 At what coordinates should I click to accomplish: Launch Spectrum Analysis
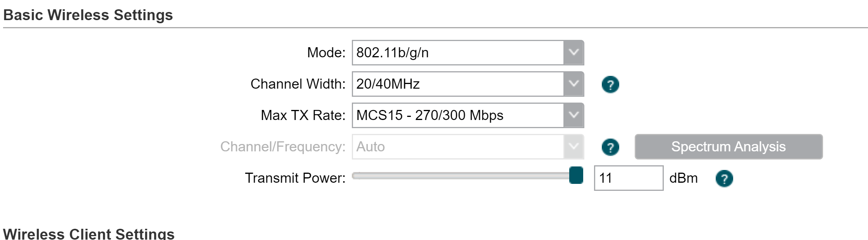(x=728, y=147)
